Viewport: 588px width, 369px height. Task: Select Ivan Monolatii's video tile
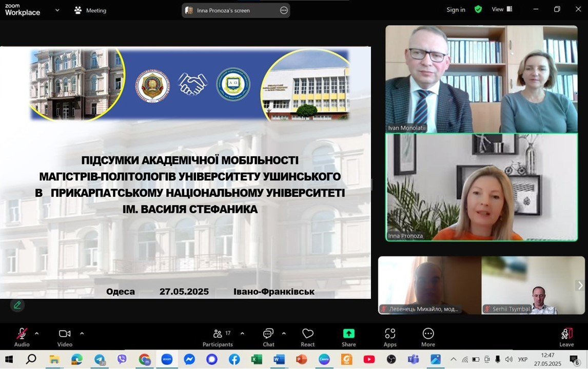point(481,79)
